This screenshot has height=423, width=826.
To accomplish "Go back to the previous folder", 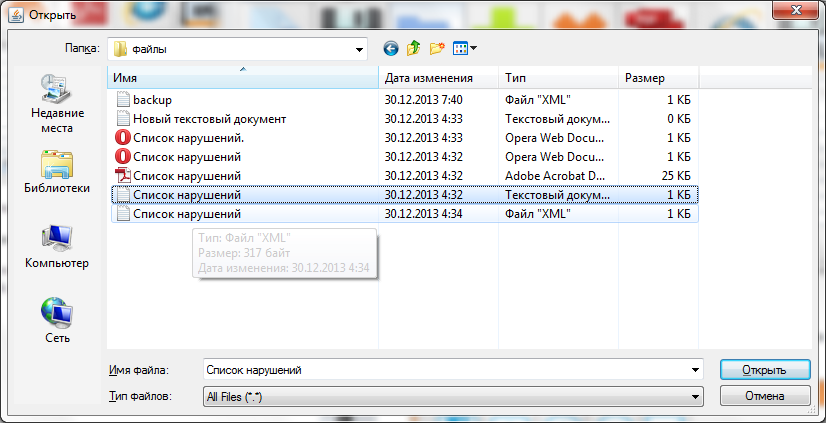I will point(390,49).
